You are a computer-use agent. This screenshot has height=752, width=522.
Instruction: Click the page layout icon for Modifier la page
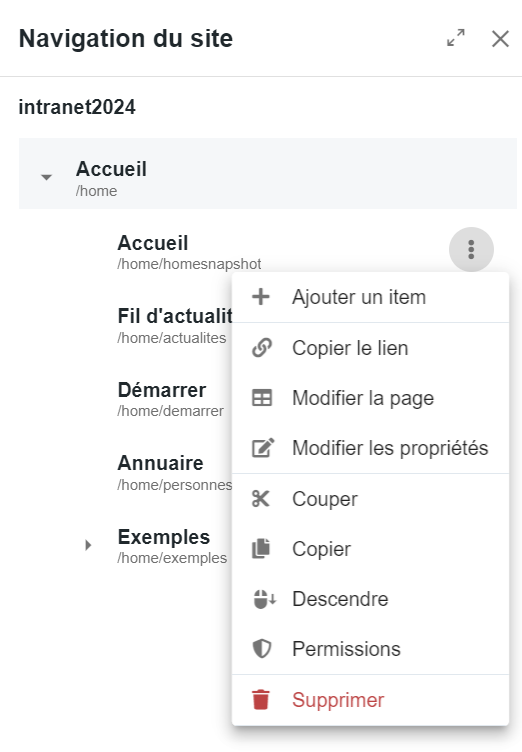(x=262, y=398)
